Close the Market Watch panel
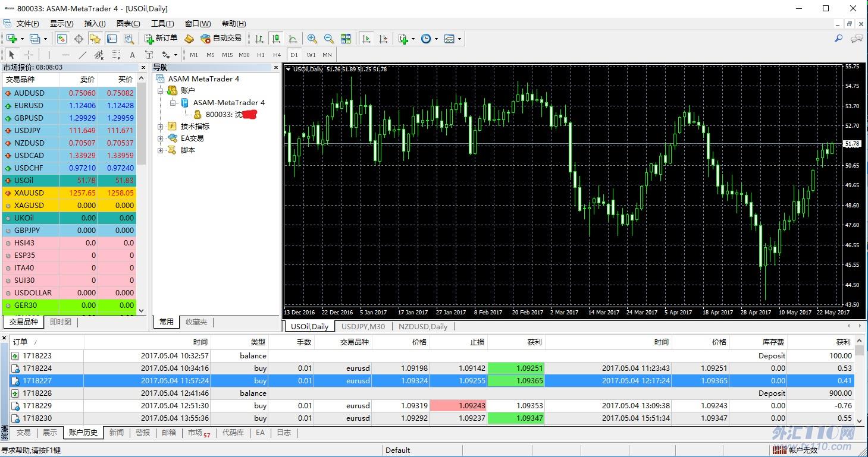Image resolution: width=868 pixels, height=457 pixels. (x=142, y=67)
